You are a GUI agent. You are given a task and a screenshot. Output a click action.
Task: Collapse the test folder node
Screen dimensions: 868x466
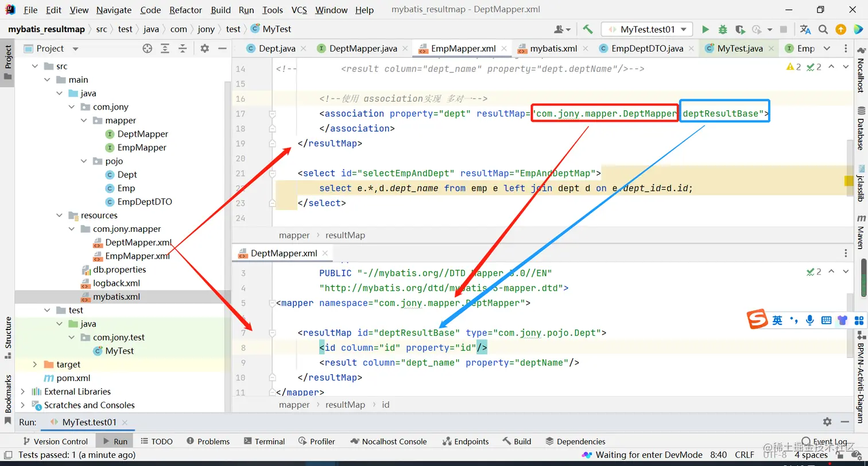point(48,310)
